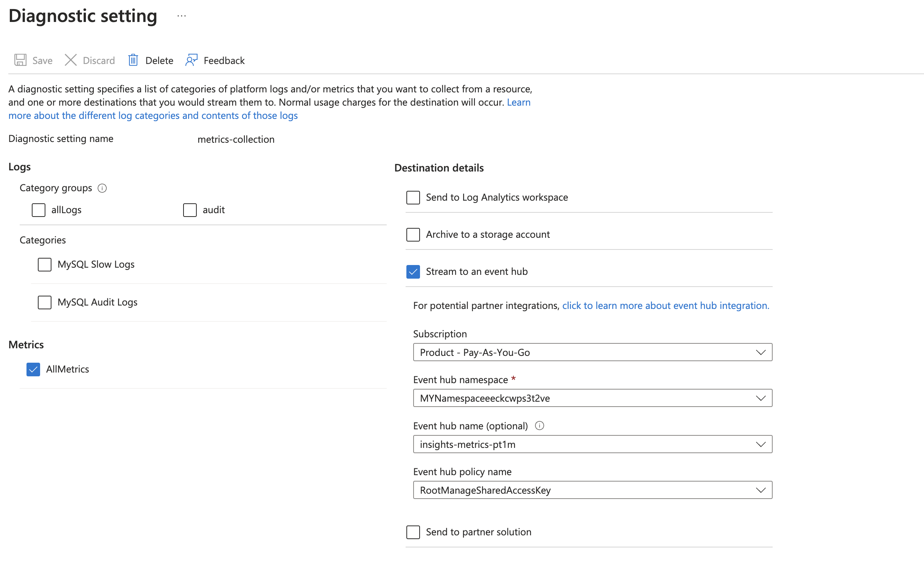Click the Feedback person icon
The height and width of the screenshot is (580, 924).
(x=191, y=60)
